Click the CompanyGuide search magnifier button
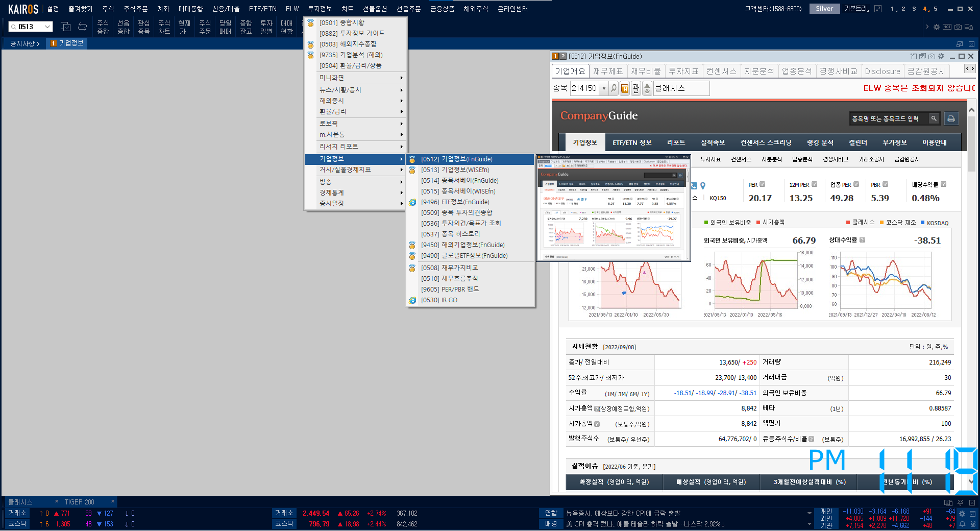The image size is (980, 531). [x=934, y=118]
